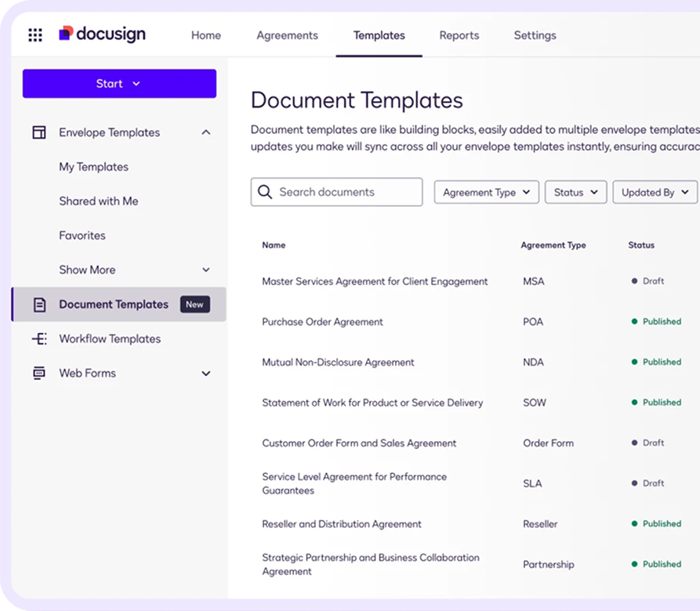700x611 pixels.
Task: Click the New badge beside Document Templates
Action: pyautogui.click(x=194, y=305)
